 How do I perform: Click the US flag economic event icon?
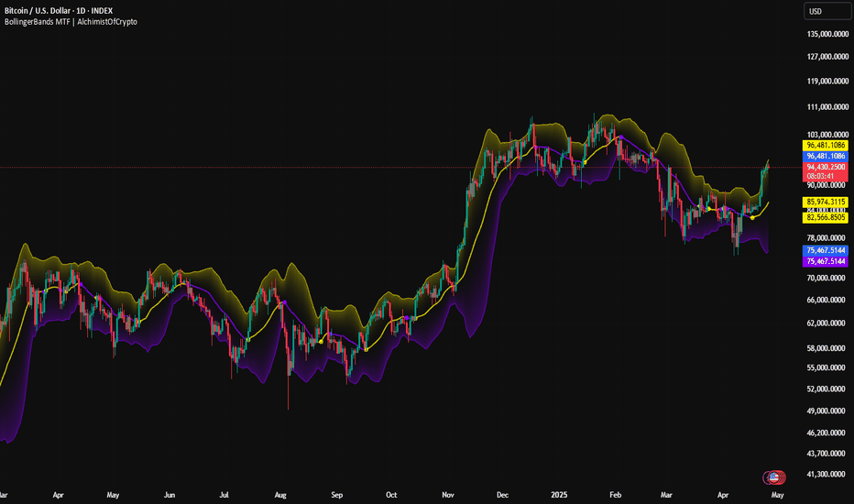(x=774, y=477)
